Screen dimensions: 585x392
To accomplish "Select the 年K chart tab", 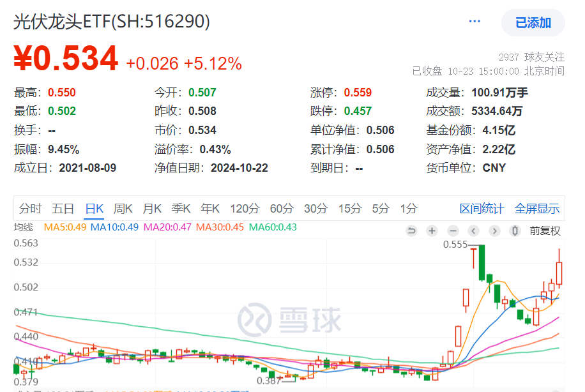I will [x=210, y=209].
